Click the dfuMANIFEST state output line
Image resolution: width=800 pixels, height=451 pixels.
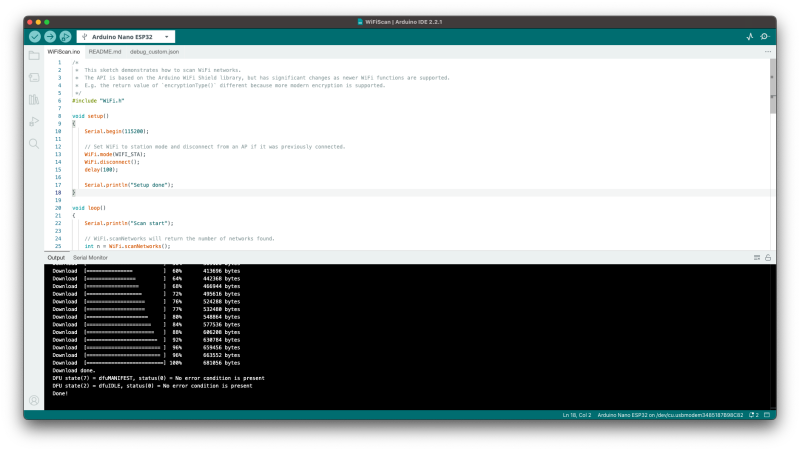point(158,379)
